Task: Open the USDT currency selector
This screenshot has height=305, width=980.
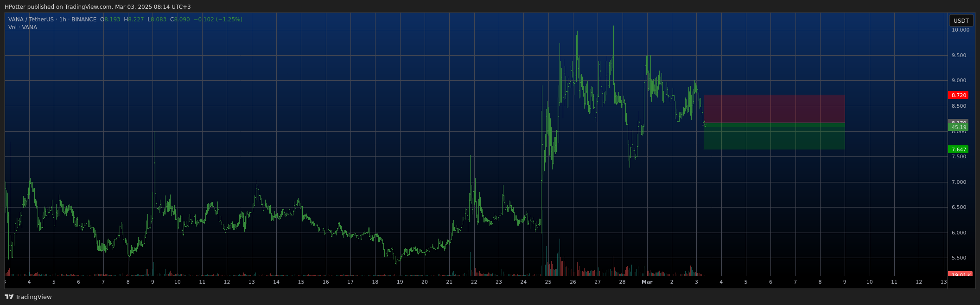Action: (961, 20)
